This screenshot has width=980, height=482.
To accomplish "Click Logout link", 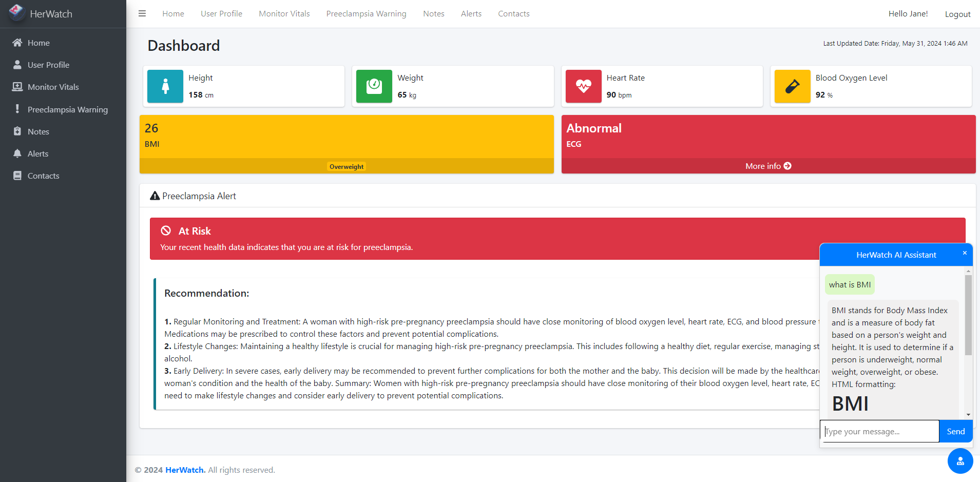I will point(957,14).
